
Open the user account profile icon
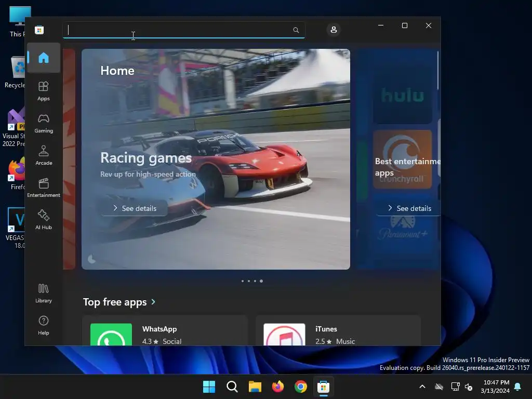pyautogui.click(x=334, y=30)
